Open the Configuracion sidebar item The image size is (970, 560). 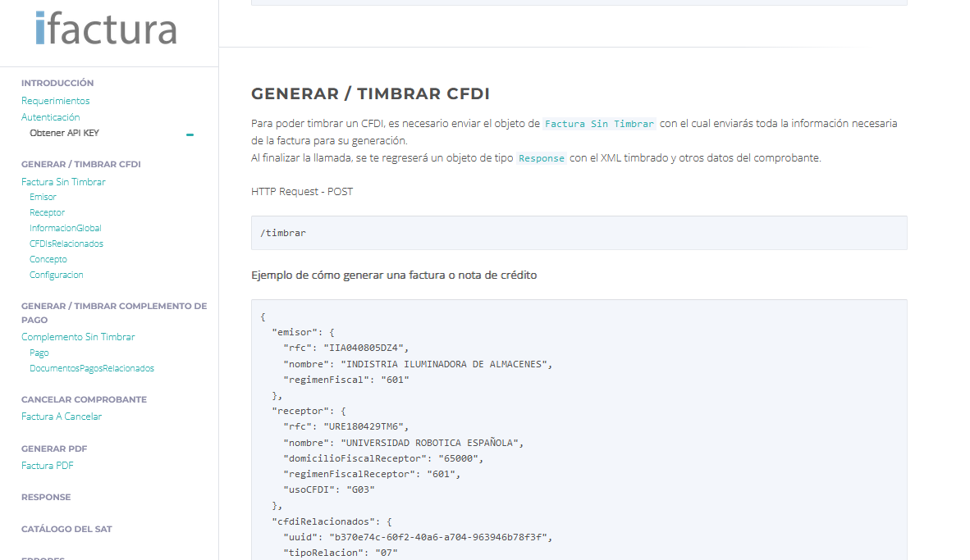56,275
